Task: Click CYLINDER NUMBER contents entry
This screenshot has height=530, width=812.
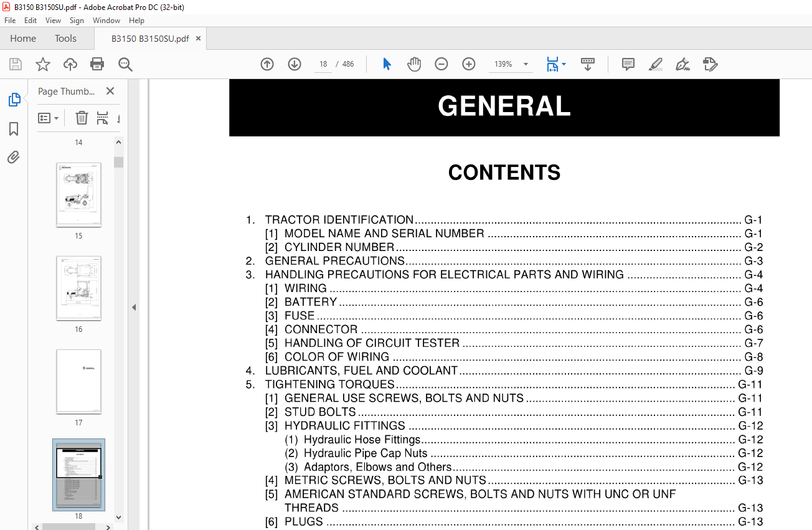Action: pyautogui.click(x=339, y=247)
